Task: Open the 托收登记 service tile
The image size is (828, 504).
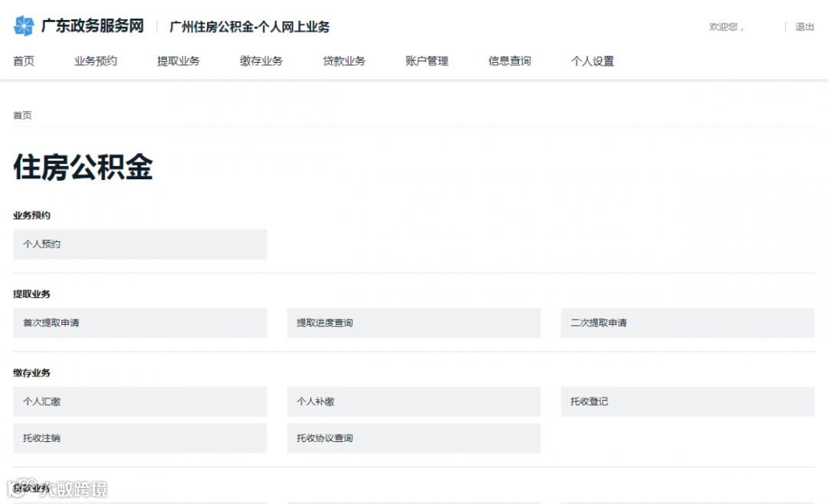Action: [688, 401]
